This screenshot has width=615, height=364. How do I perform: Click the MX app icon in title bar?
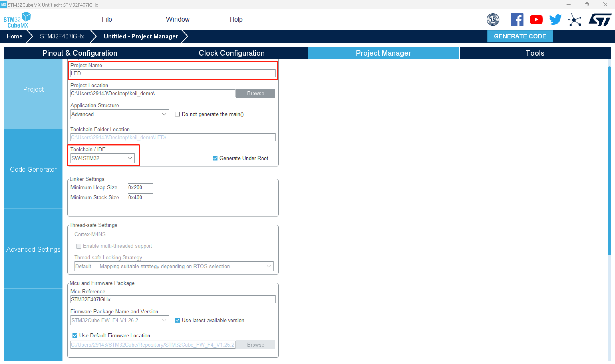[3, 4]
